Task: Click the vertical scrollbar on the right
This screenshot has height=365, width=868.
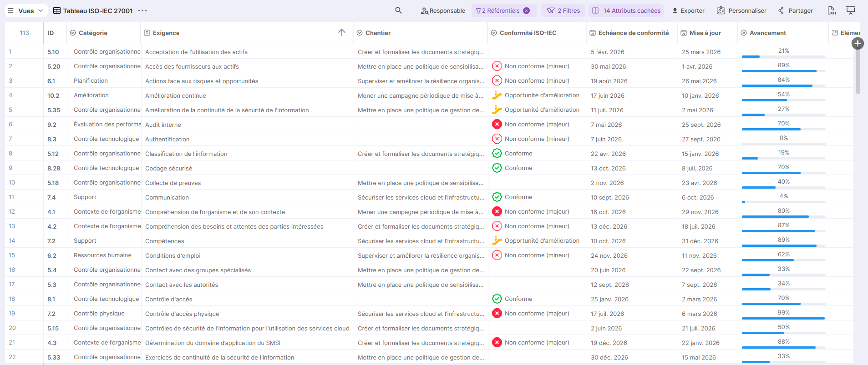Action: point(858,73)
